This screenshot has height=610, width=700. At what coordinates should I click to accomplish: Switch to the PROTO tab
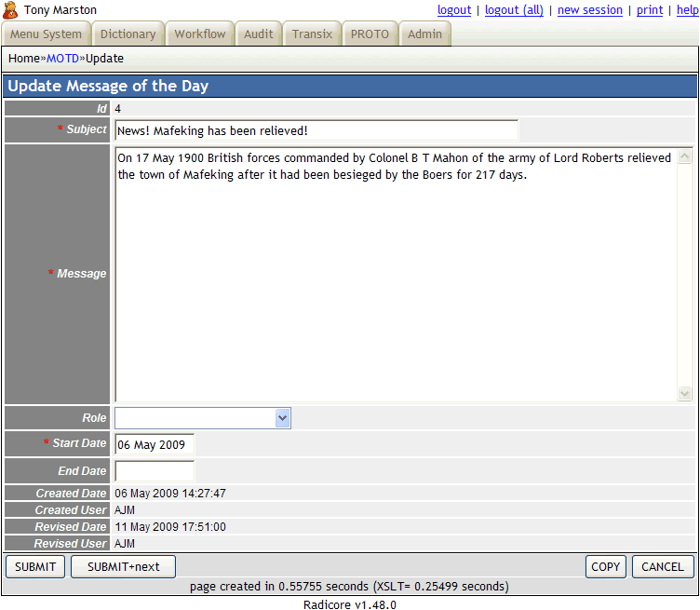(x=370, y=34)
